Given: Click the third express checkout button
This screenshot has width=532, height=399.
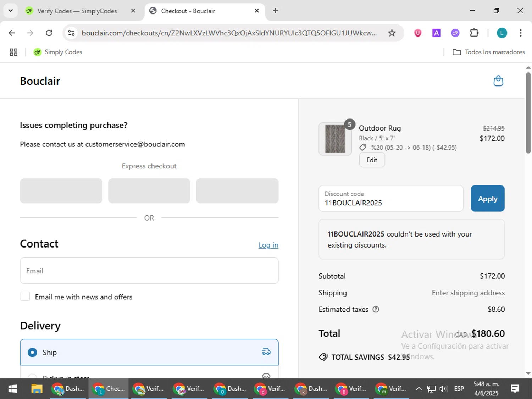Looking at the screenshot, I should pyautogui.click(x=237, y=191).
